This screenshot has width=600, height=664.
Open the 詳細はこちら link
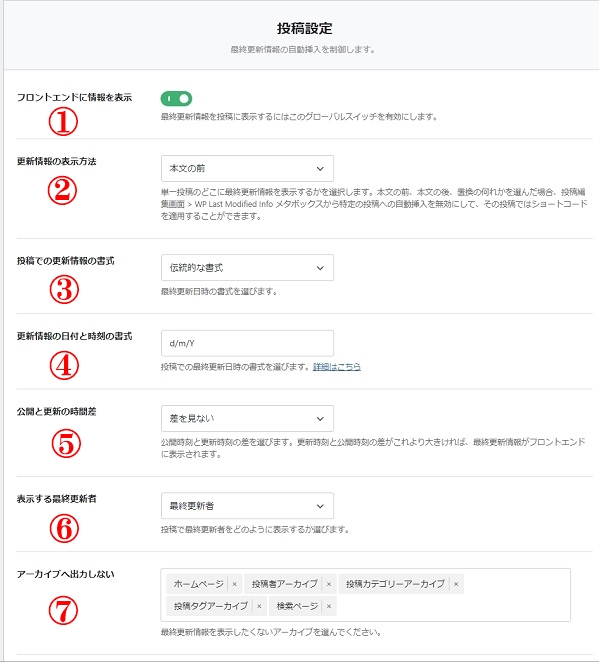pos(336,367)
